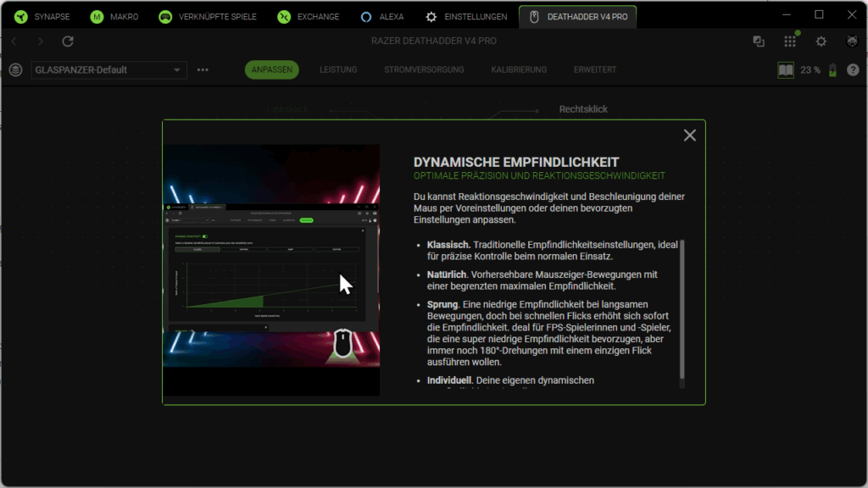Refresh using the reload icon

[x=68, y=41]
